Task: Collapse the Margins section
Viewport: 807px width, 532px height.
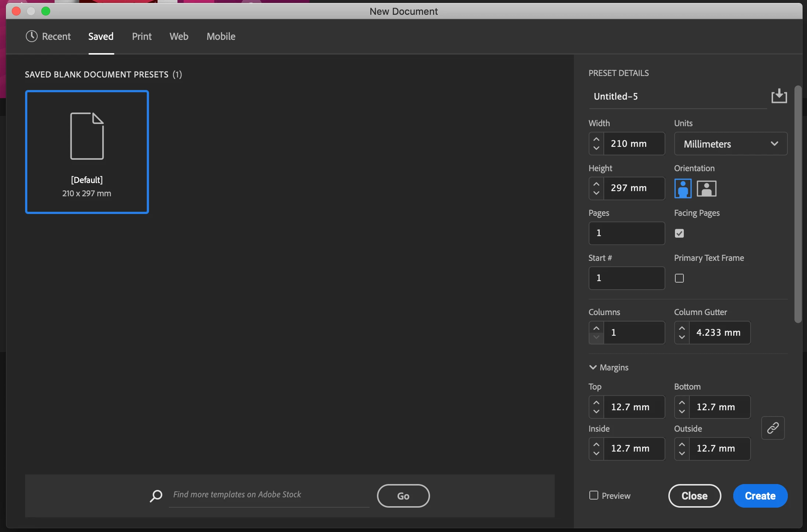Action: (x=593, y=367)
